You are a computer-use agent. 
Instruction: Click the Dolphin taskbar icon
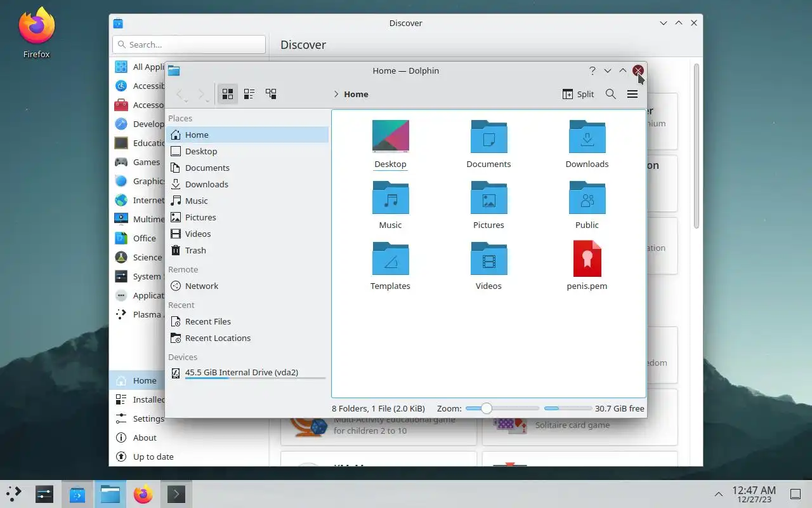click(x=110, y=494)
